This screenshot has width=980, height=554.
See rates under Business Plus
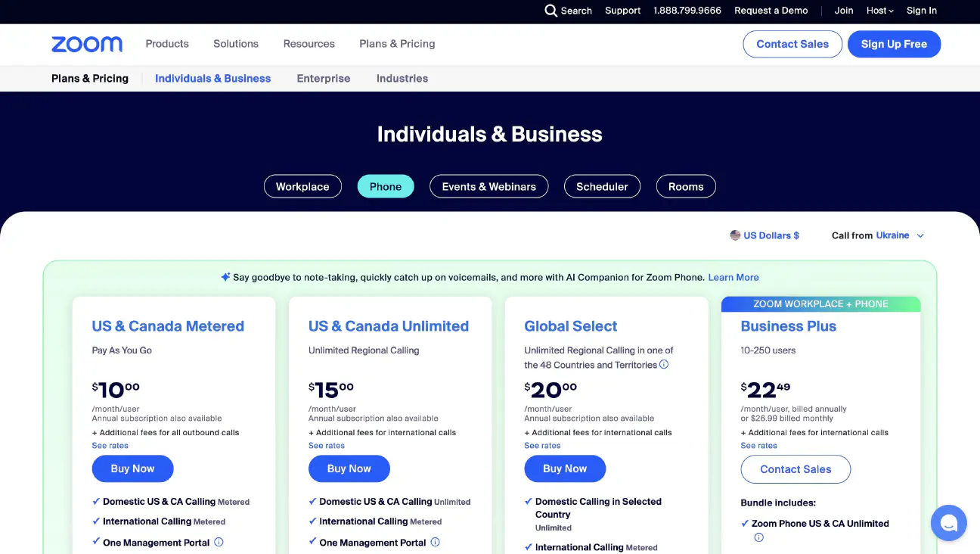click(x=759, y=445)
